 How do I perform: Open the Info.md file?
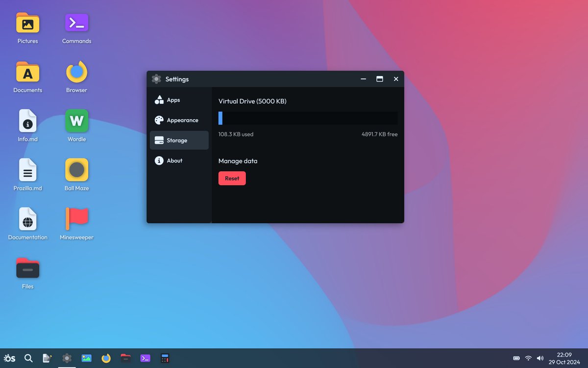[27, 121]
